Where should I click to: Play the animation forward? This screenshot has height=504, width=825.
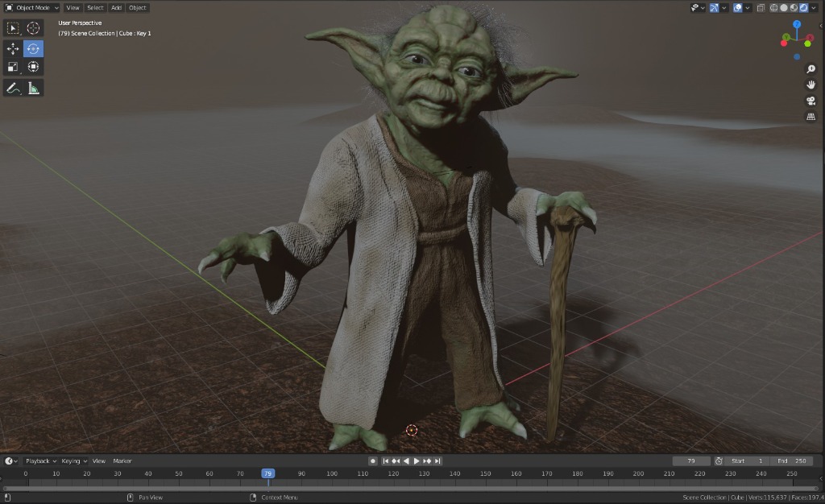click(417, 461)
